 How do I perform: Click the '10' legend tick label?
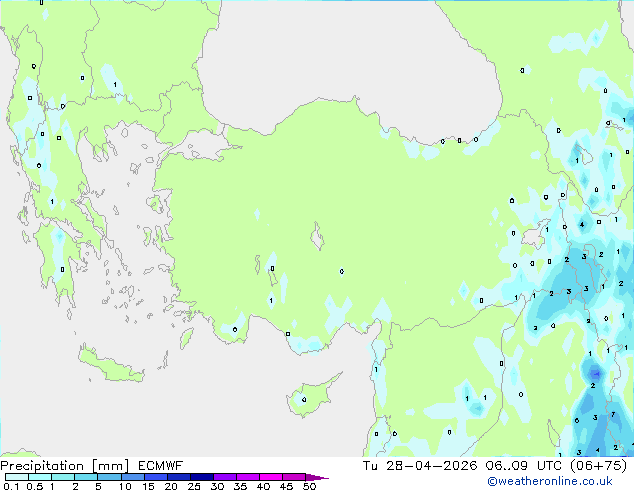point(125,486)
